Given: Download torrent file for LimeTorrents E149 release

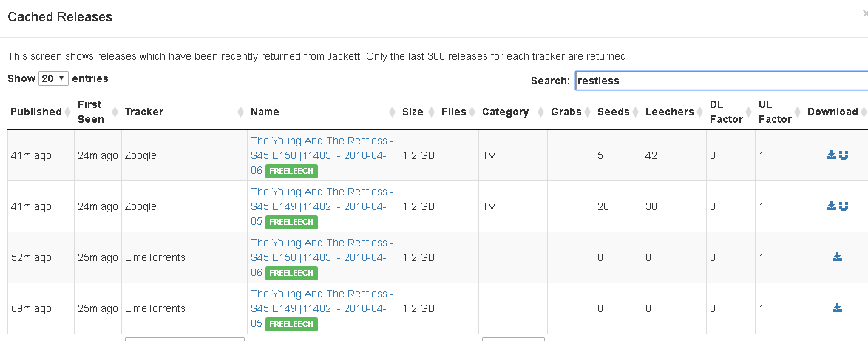Looking at the screenshot, I should click(x=837, y=308).
